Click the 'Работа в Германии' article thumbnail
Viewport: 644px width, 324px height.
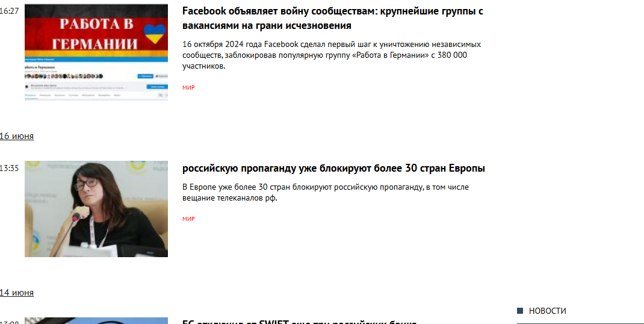click(96, 52)
